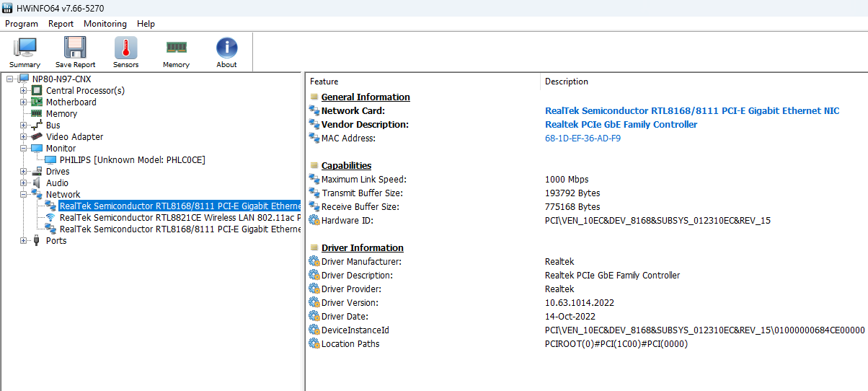
Task: Click the DeviceInstanceId feature label
Action: 355,330
